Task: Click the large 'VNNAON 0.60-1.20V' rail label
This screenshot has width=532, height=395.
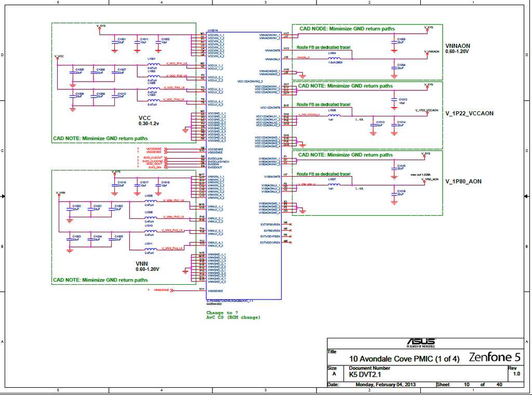Action: 458,48
